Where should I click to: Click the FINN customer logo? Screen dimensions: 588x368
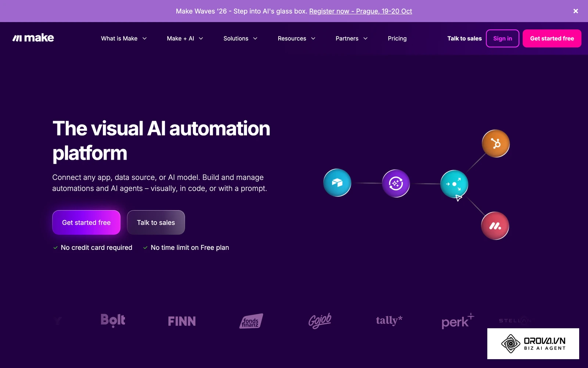pyautogui.click(x=182, y=321)
